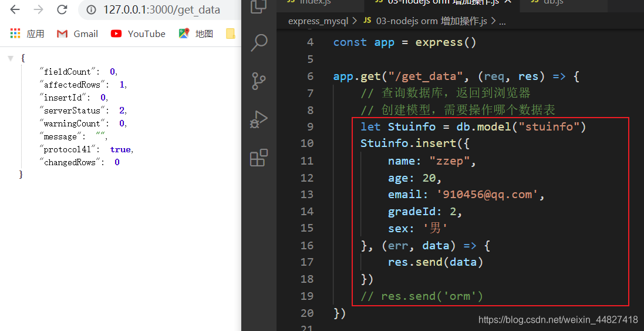Collapse the JSON root object triangle
Viewport: 644px width, 331px height.
click(10, 58)
